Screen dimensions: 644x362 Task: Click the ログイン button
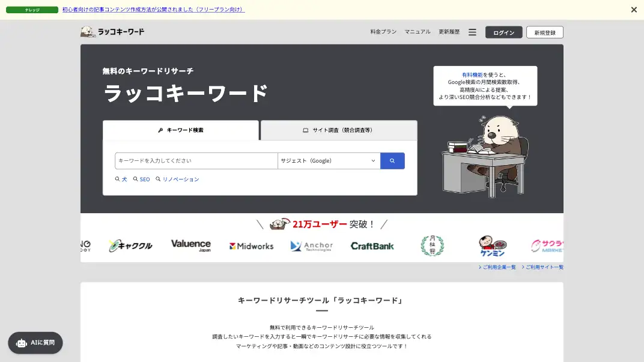point(503,32)
